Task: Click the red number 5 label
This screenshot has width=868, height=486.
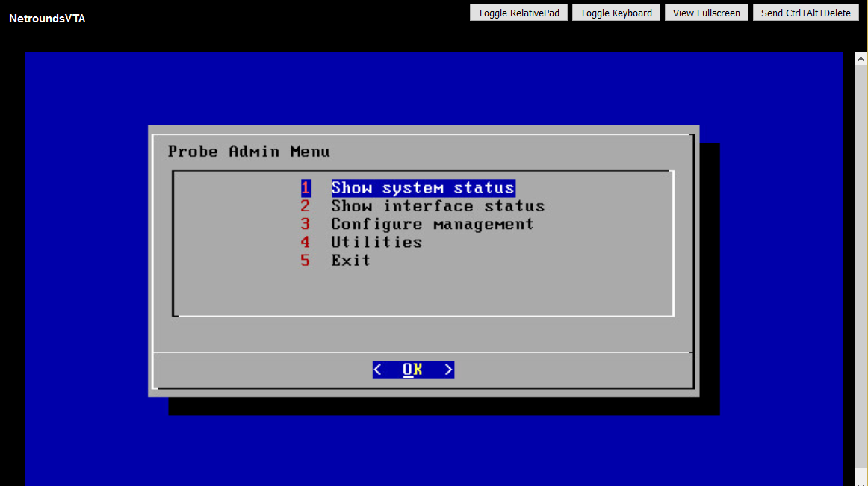Action: coord(306,260)
